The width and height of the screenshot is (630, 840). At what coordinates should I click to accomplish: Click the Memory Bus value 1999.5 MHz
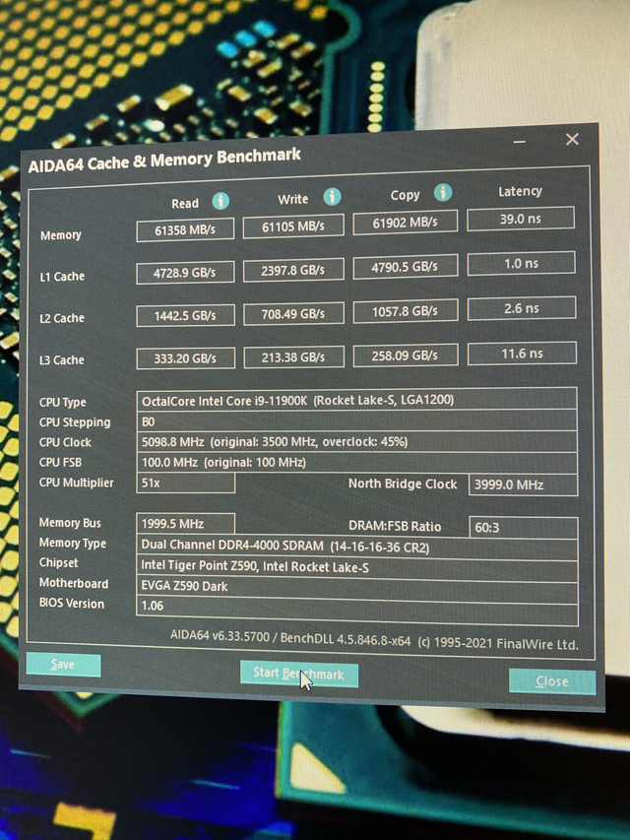(185, 523)
